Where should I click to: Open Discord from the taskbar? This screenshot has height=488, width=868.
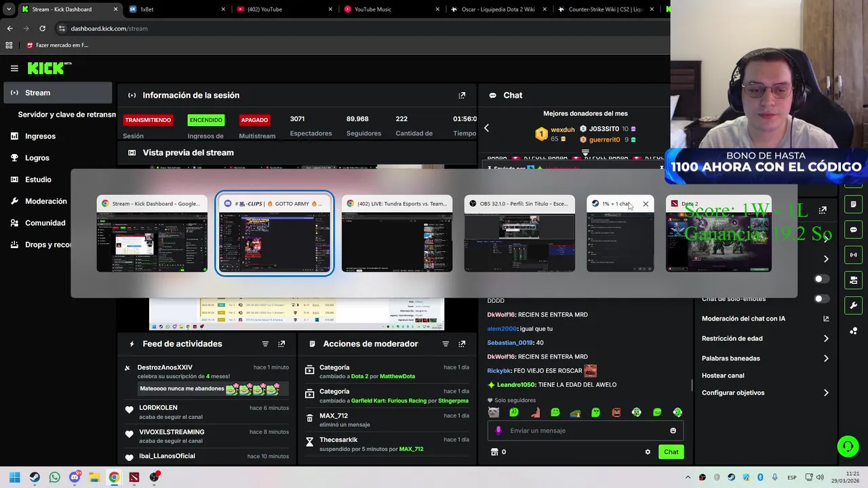75,477
